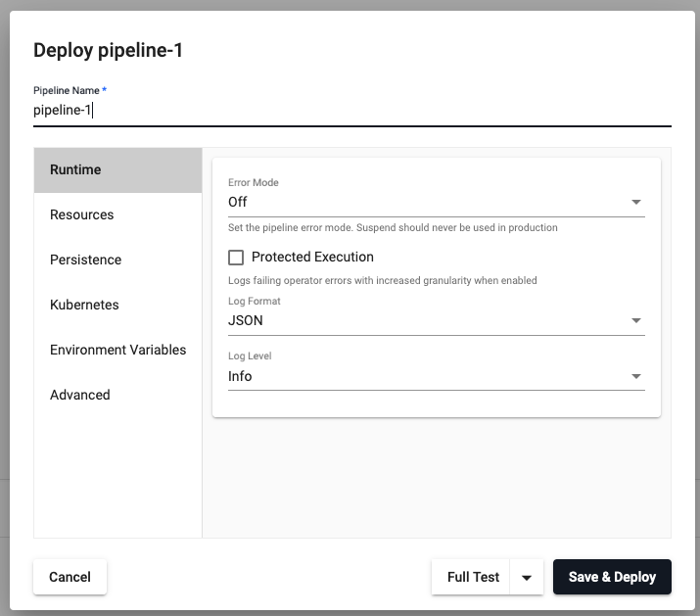
Task: Click the Suspend error mode hint text
Action: (393, 228)
